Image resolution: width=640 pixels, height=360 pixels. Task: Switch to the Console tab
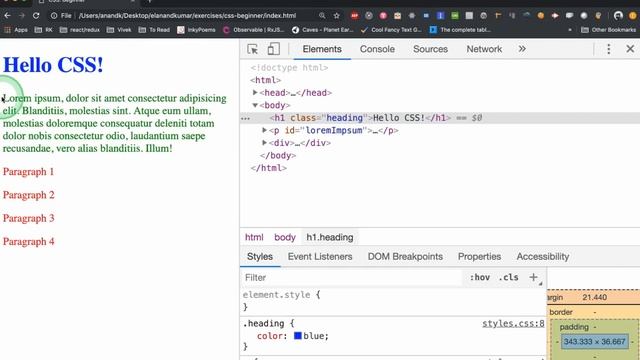377,49
